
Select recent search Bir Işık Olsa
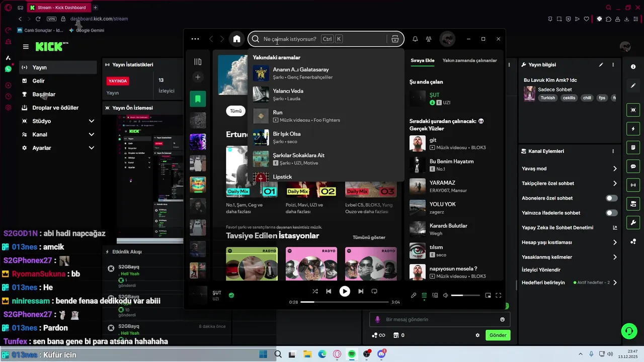click(326, 138)
